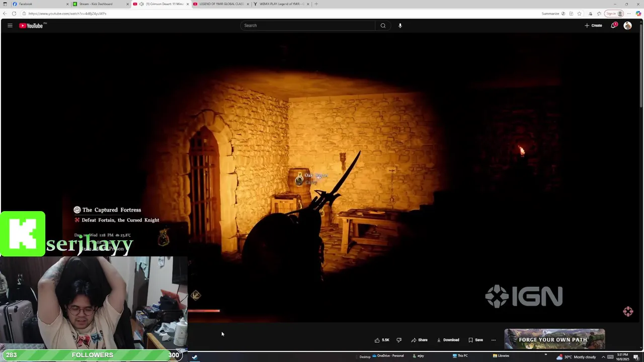Like the video with thumbs up
This screenshot has height=362, width=644.
click(x=377, y=340)
